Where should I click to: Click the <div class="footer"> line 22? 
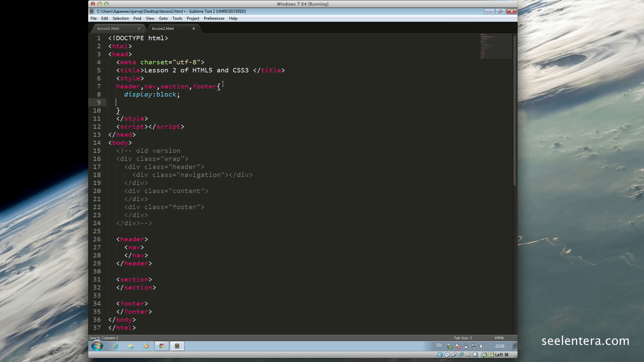[x=164, y=207]
